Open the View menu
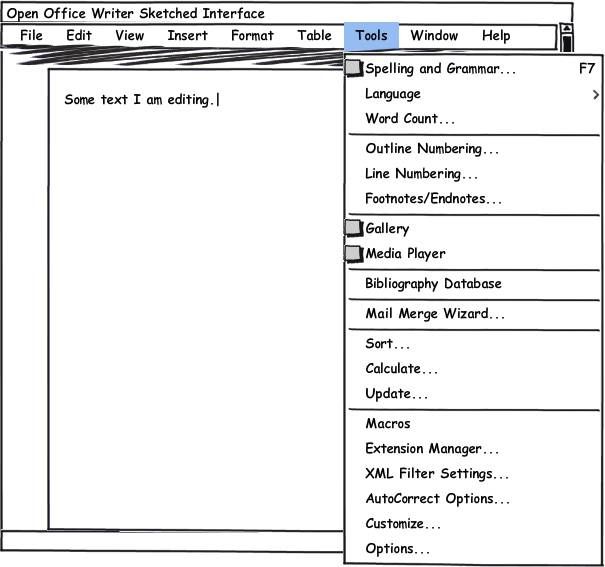 coord(129,35)
